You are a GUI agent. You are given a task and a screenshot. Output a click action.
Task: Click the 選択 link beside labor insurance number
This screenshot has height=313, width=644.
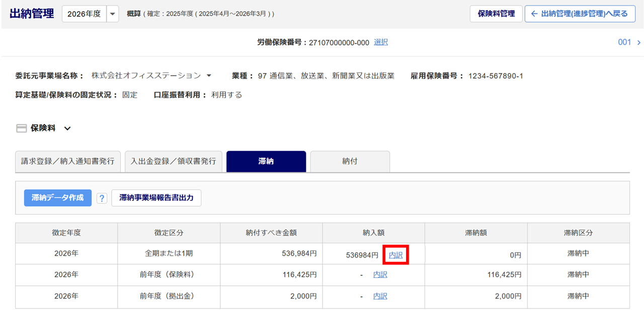tap(381, 43)
